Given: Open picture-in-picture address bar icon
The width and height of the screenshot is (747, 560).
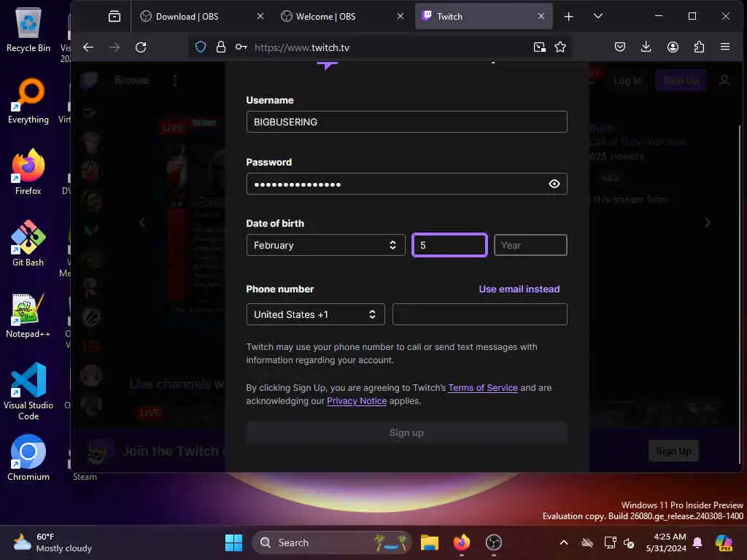Looking at the screenshot, I should point(539,47).
